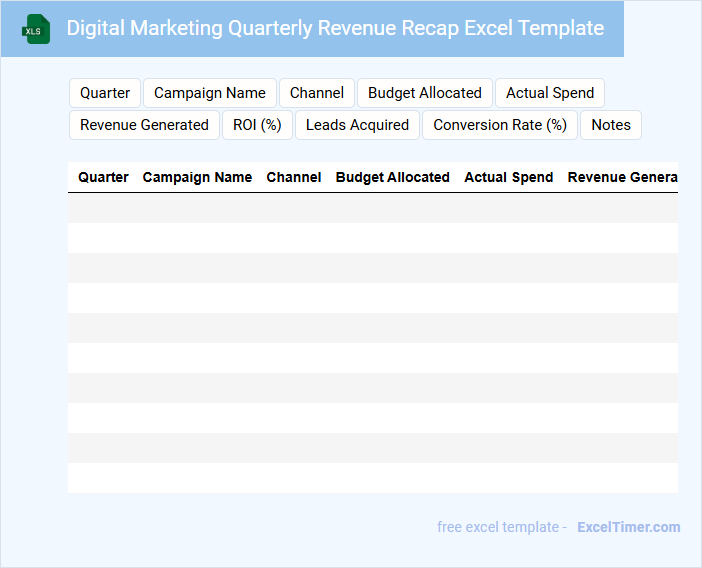Select the Notes tag chip

(611, 125)
